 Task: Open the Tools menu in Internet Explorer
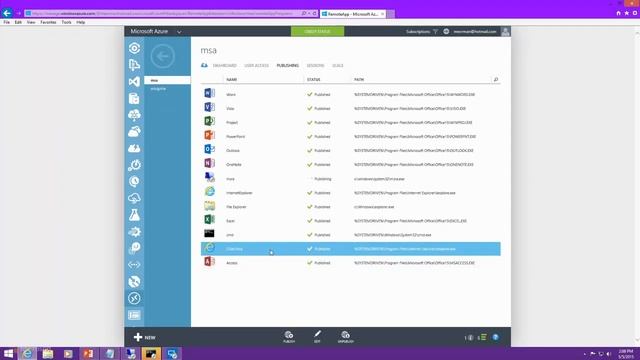click(66, 22)
